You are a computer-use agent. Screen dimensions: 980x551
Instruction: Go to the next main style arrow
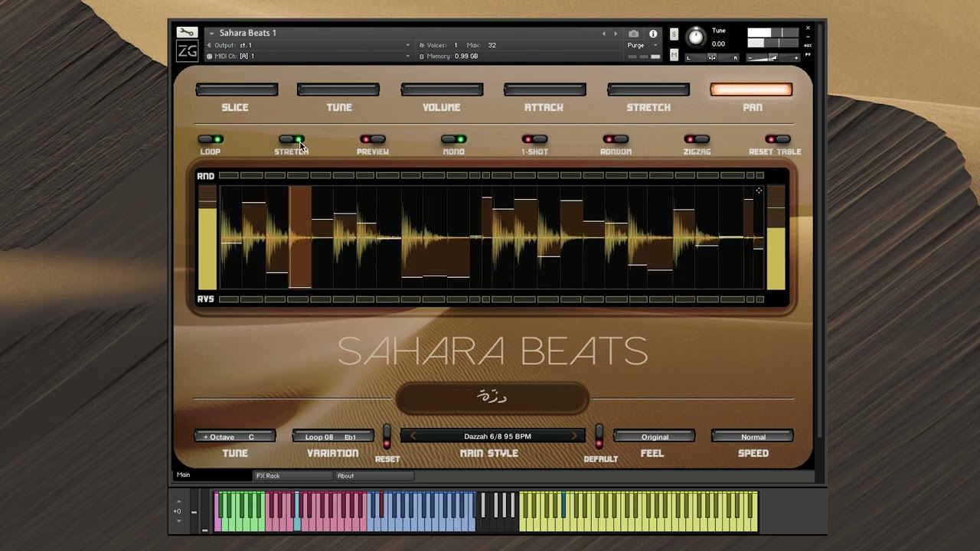[x=573, y=436]
